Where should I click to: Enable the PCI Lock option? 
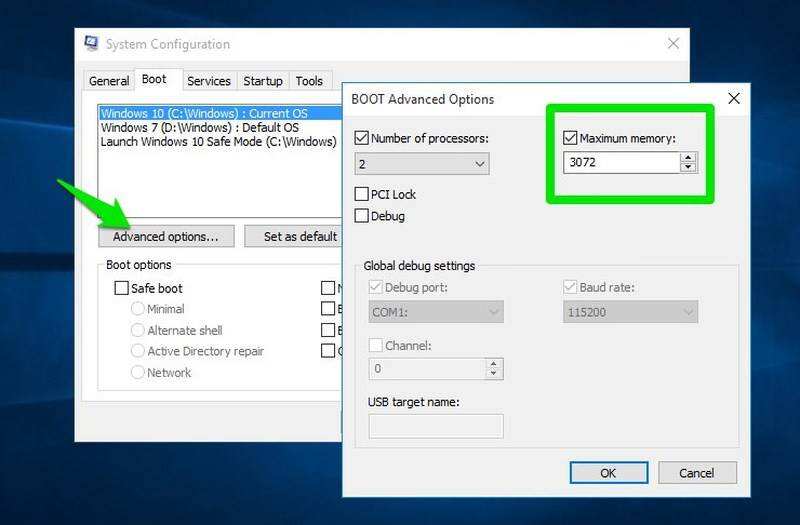[x=362, y=194]
